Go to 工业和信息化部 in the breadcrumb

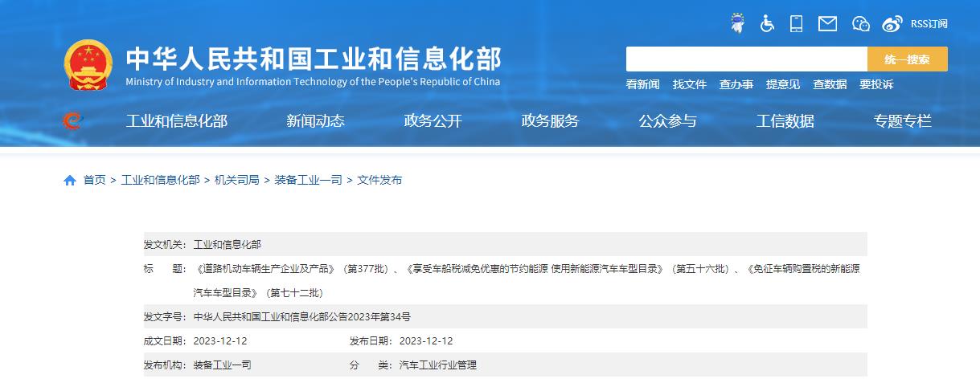click(x=160, y=180)
